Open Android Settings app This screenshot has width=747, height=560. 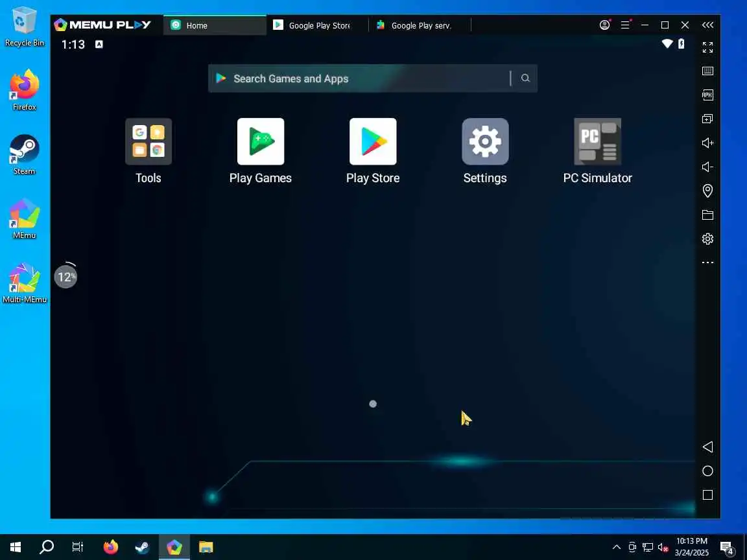tap(485, 141)
